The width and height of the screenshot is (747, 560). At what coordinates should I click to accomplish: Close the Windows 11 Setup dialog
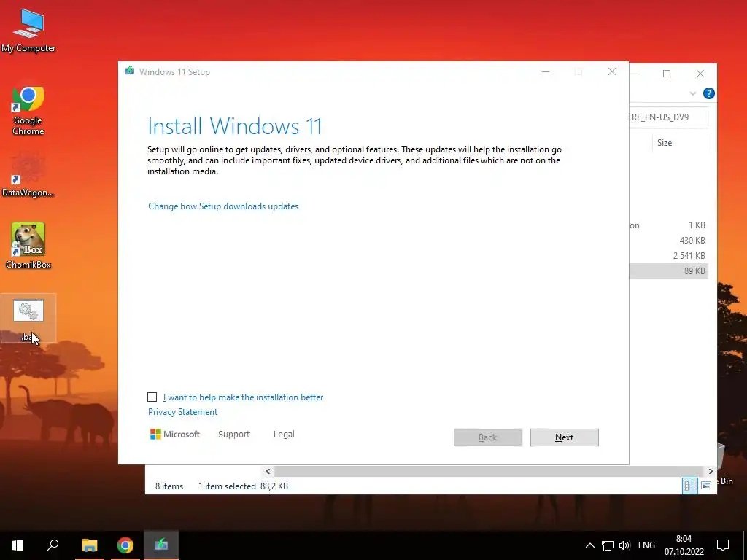[612, 72]
